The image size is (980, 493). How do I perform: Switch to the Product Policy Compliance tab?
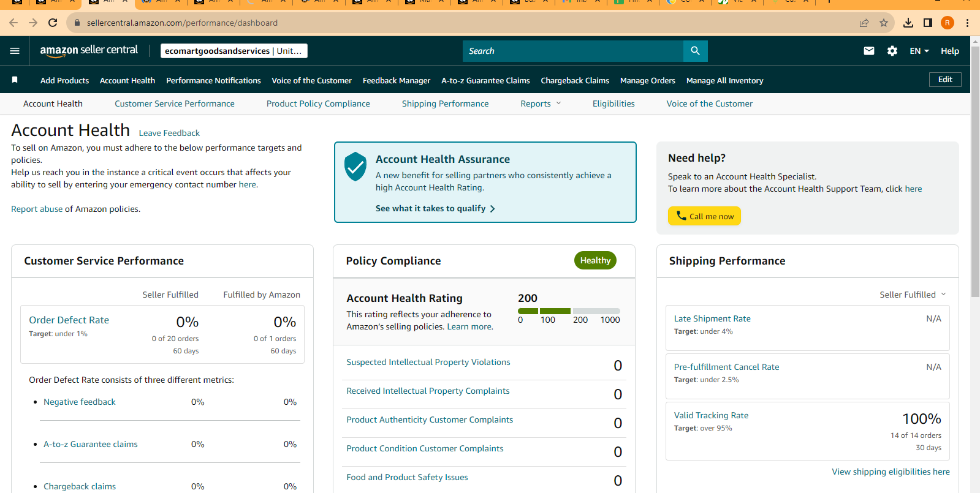pyautogui.click(x=318, y=103)
